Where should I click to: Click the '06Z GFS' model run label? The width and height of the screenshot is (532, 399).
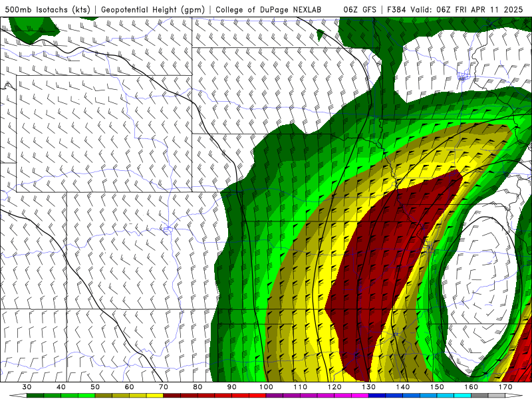click(x=360, y=10)
